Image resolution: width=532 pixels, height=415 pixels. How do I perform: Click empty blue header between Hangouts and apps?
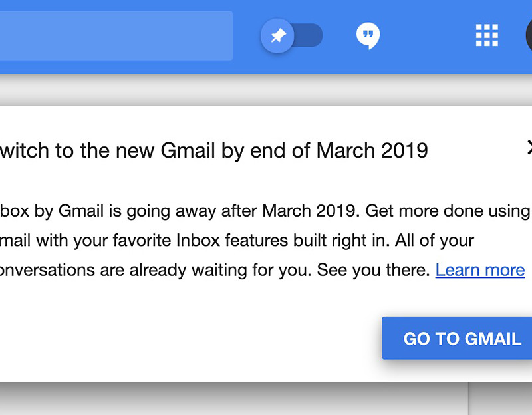tap(426, 35)
